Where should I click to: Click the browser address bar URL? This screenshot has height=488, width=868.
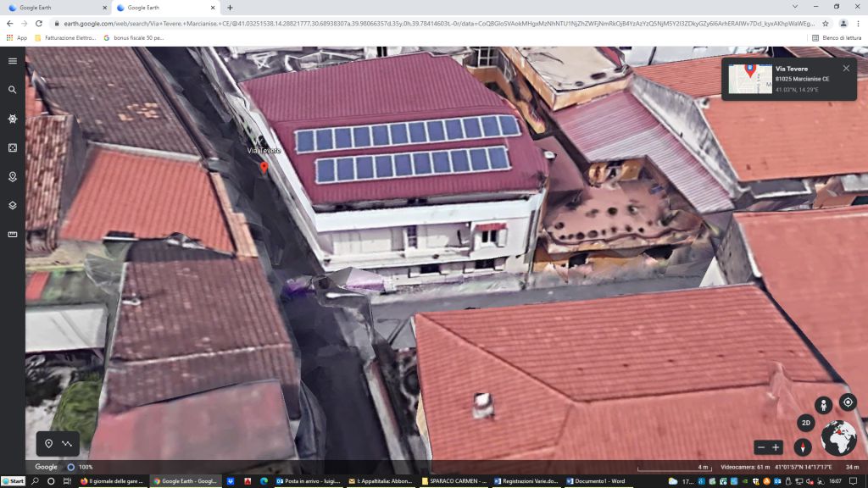[424, 24]
